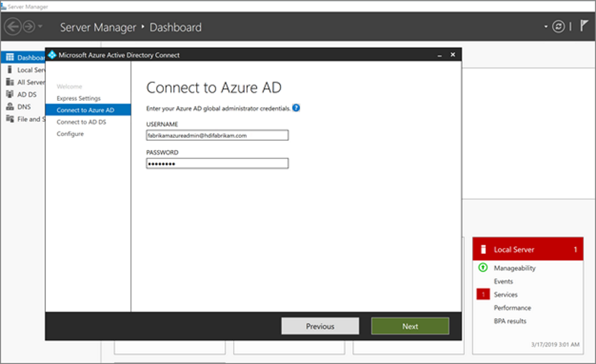Viewport: 596px width, 364px height.
Task: Open Performance in Local Server tile
Action: point(512,308)
